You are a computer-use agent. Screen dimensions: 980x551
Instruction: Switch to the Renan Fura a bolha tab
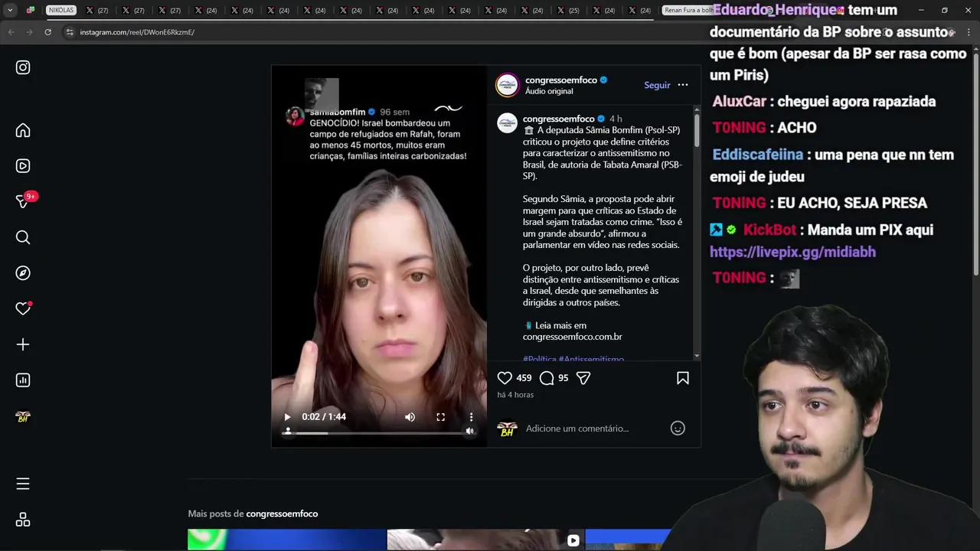coord(688,10)
